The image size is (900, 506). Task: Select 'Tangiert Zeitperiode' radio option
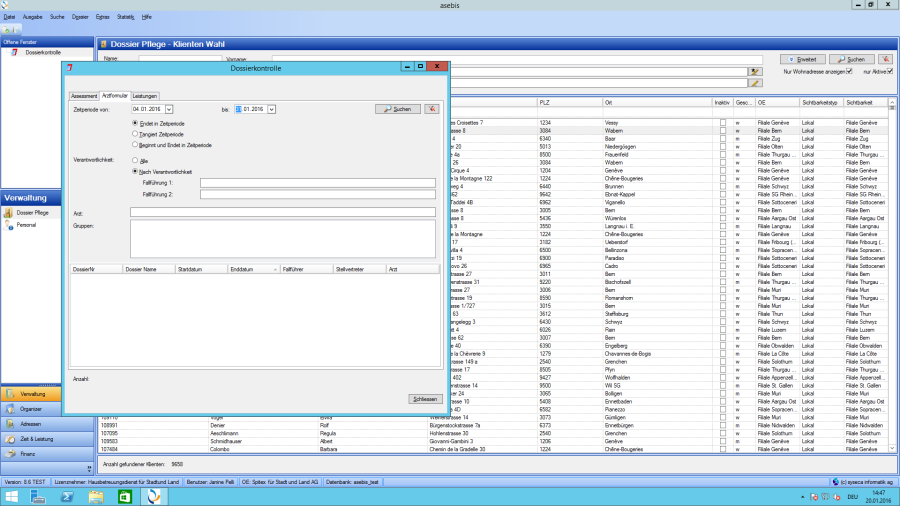pyautogui.click(x=135, y=134)
